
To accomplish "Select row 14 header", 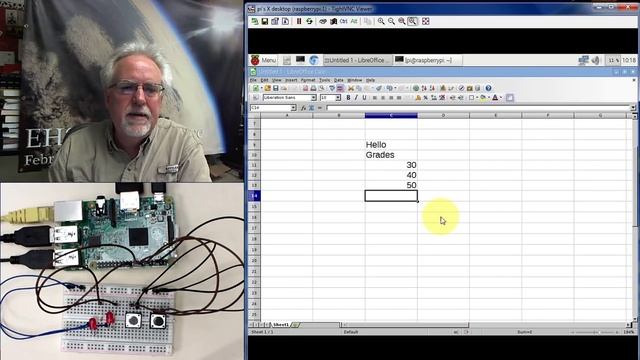I will coord(254,196).
